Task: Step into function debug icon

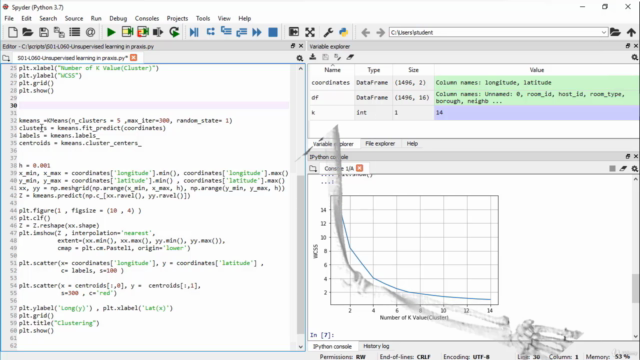Action: [226, 32]
